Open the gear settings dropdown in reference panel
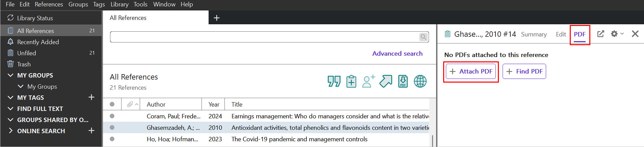Screen dimensions: 644x147 pyautogui.click(x=617, y=34)
